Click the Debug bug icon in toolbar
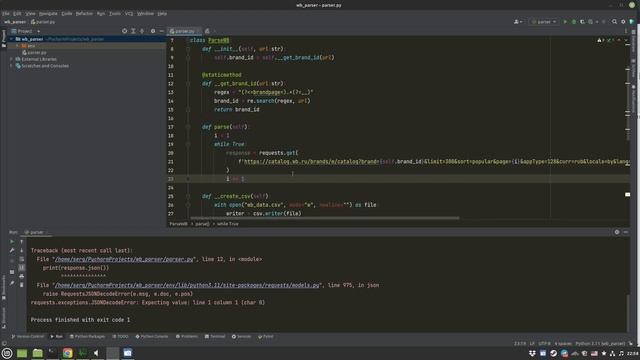Viewport: 640px width, 360px height. pos(574,22)
